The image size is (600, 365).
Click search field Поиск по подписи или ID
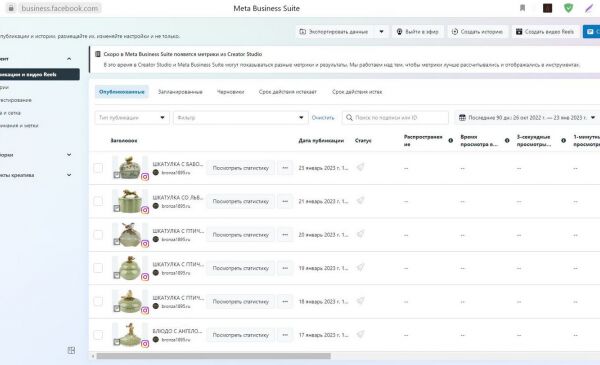[x=395, y=117]
